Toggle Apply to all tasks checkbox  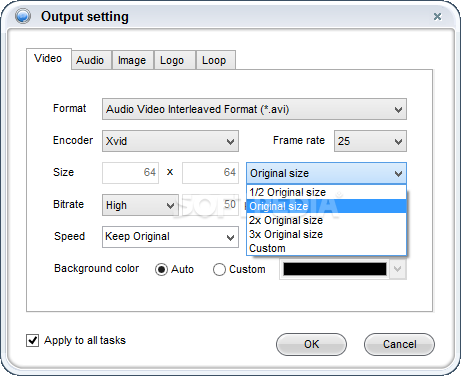(32, 340)
